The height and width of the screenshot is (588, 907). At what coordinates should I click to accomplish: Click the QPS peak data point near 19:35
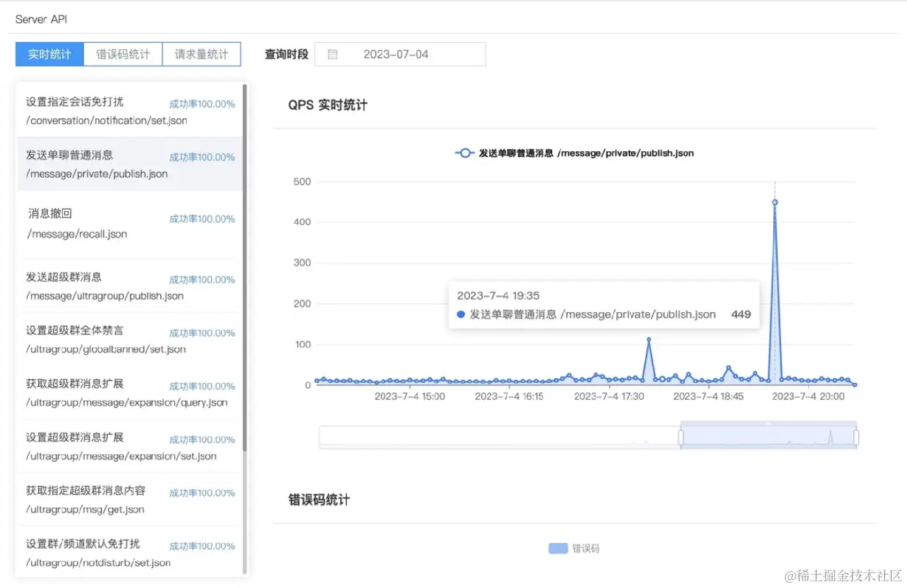click(774, 201)
